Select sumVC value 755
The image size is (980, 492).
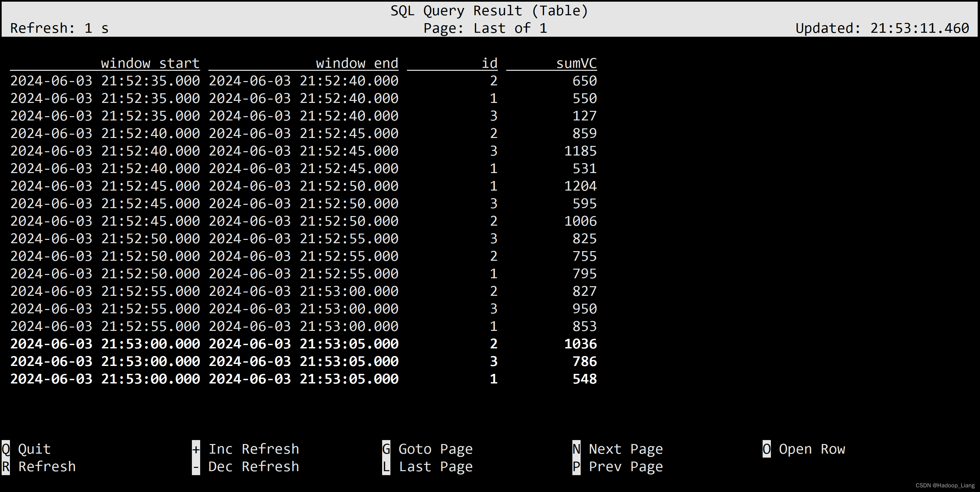click(585, 256)
